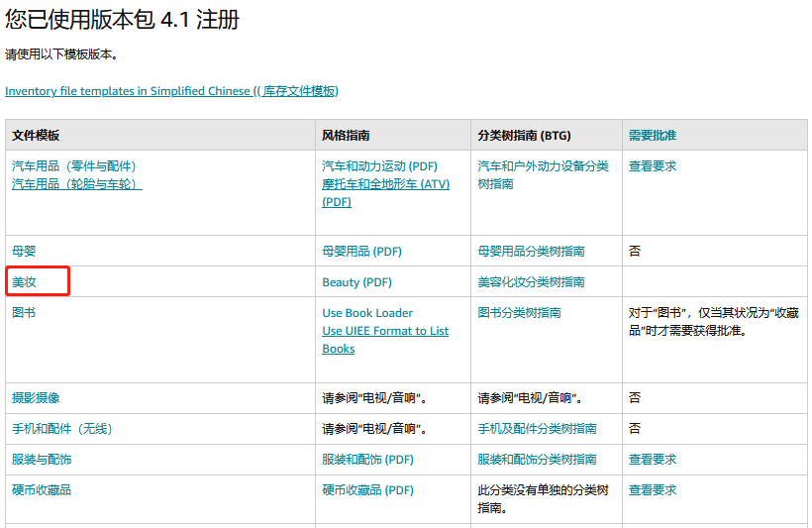Open the 汽车和动力运动 (PDF) style guide
Image resolution: width=812 pixels, height=528 pixels.
click(x=379, y=165)
